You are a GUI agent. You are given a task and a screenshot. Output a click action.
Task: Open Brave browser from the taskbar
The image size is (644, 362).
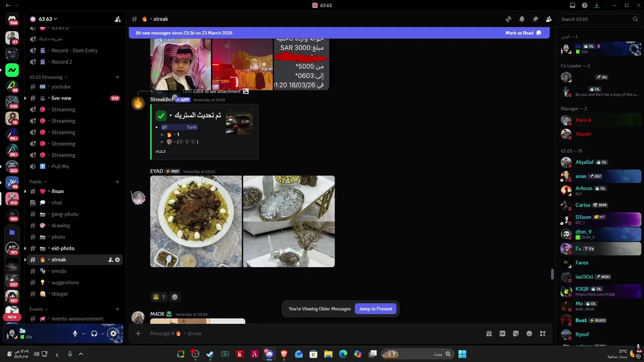point(284,354)
